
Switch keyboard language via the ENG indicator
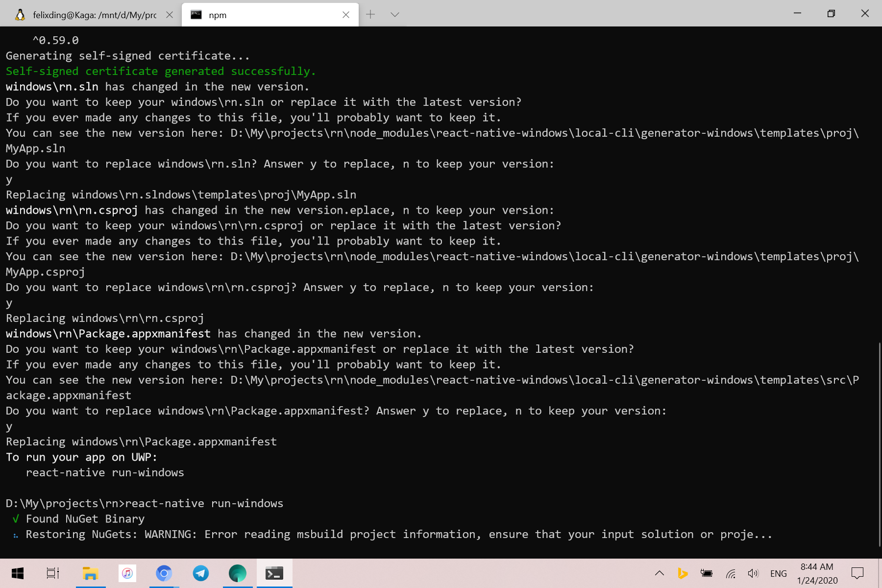coord(778,573)
